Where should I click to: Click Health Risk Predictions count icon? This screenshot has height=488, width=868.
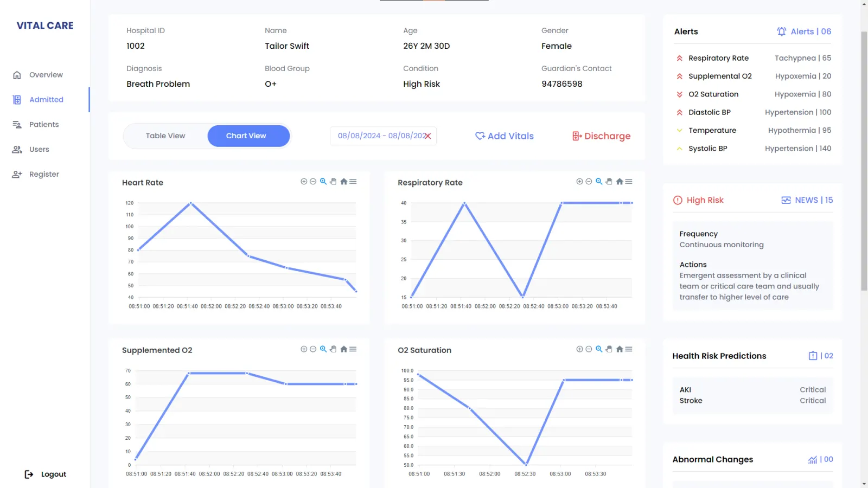tap(813, 356)
